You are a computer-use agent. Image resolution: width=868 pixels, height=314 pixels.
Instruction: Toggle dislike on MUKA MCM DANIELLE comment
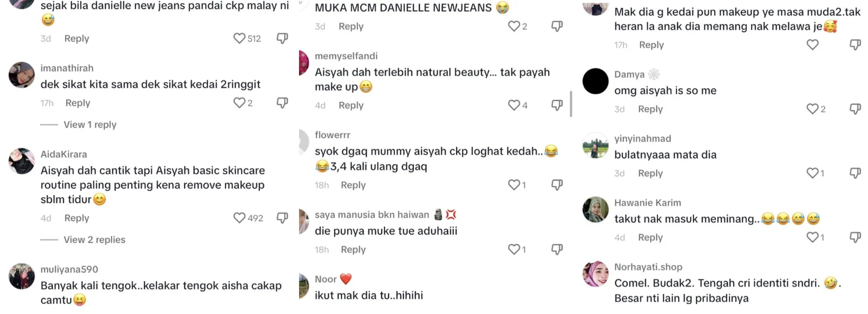click(x=557, y=26)
